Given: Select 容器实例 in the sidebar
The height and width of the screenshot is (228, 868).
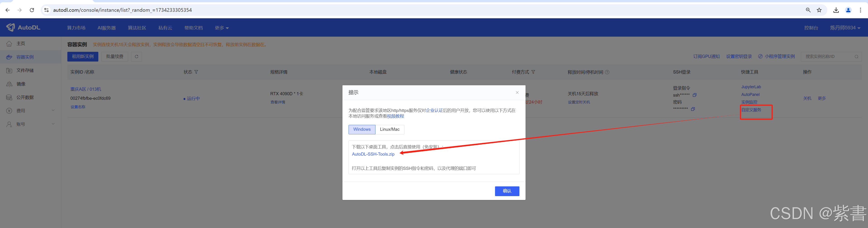Looking at the screenshot, I should 30,57.
